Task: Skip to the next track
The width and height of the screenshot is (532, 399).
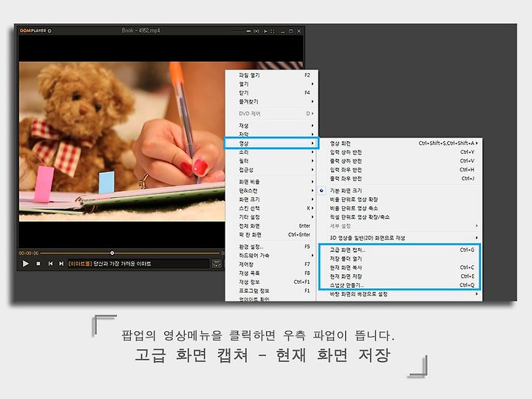Action: coord(61,264)
